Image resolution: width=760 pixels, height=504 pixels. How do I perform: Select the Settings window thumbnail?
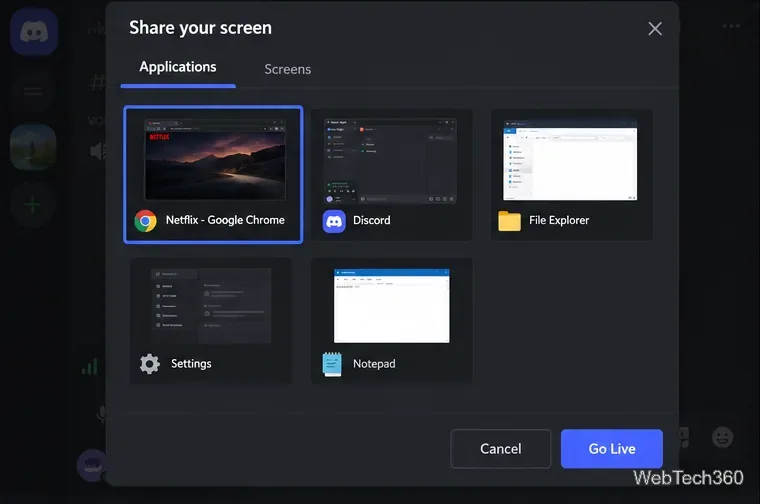[211, 306]
